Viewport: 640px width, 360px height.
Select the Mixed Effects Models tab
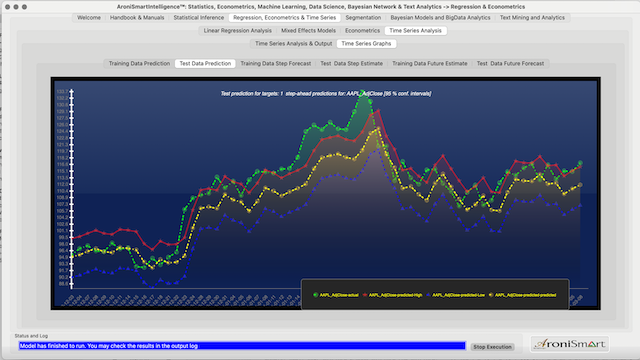pos(308,31)
